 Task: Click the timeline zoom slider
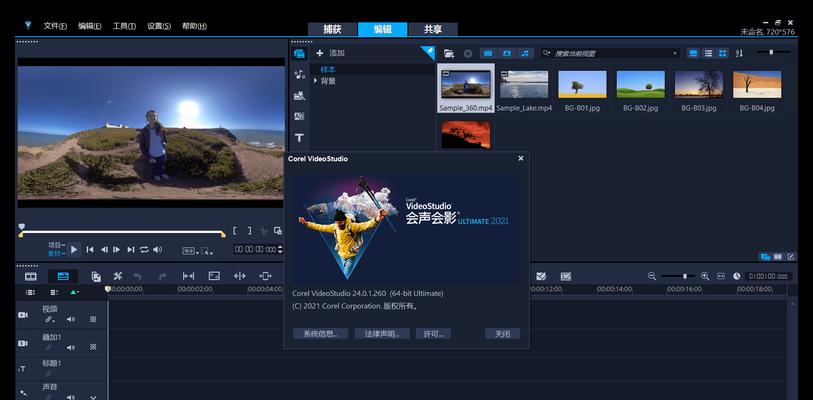tap(678, 277)
